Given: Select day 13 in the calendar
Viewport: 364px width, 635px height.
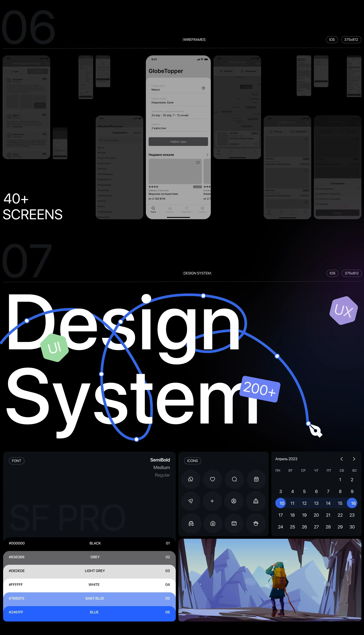Looking at the screenshot, I should tap(316, 503).
